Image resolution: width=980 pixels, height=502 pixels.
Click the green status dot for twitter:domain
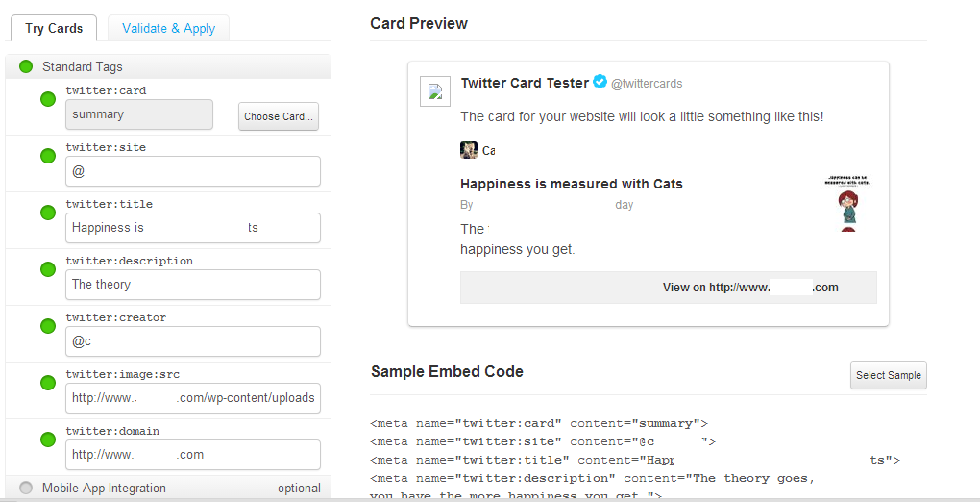pos(48,439)
